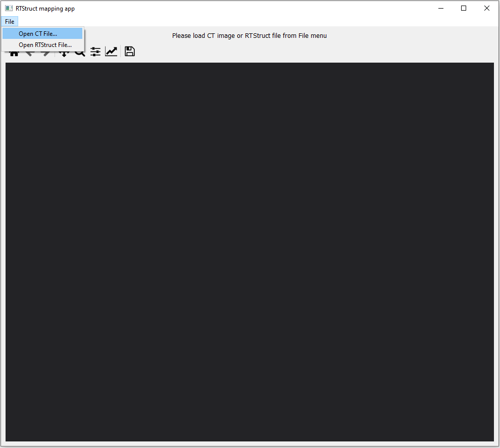500x448 pixels.
Task: Open the Edit axis parameters chart icon
Action: tap(111, 51)
